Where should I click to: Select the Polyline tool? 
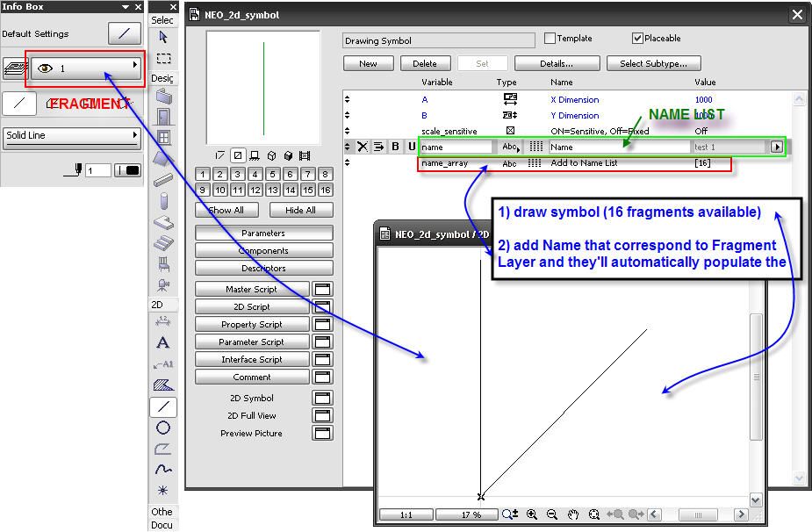click(163, 449)
